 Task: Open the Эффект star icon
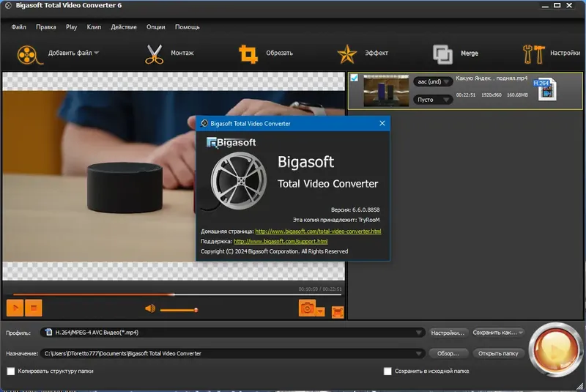(x=346, y=54)
